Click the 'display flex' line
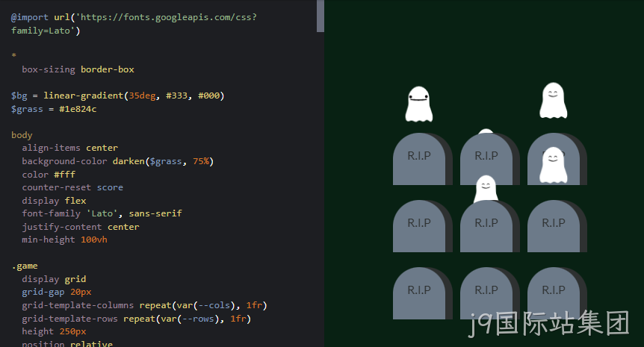Image resolution: width=644 pixels, height=347 pixels. (x=54, y=201)
